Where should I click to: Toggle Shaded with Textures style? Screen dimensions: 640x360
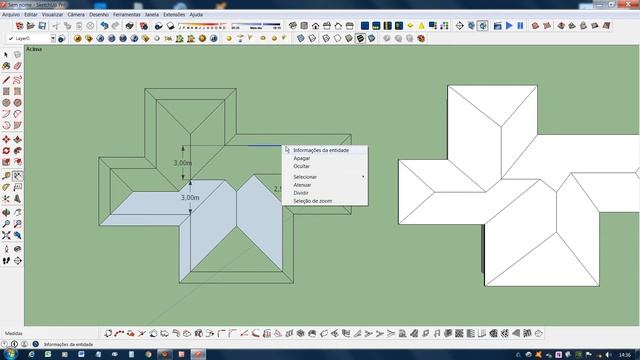360,38
